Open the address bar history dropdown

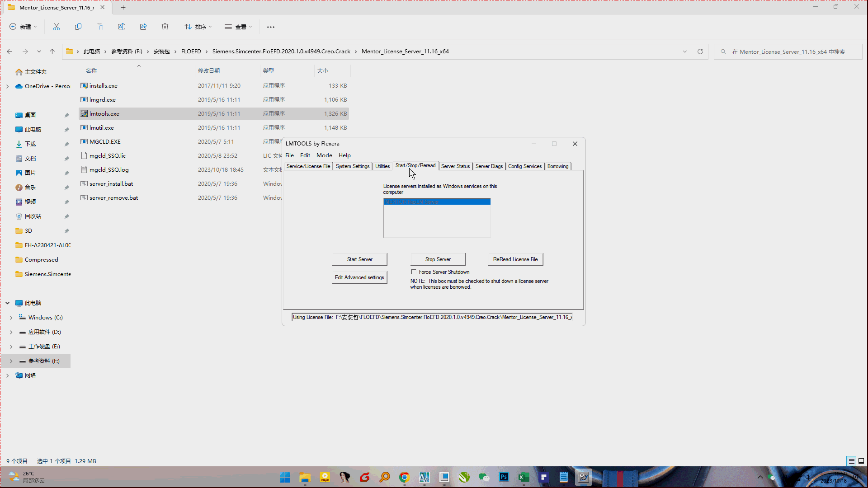click(x=685, y=52)
